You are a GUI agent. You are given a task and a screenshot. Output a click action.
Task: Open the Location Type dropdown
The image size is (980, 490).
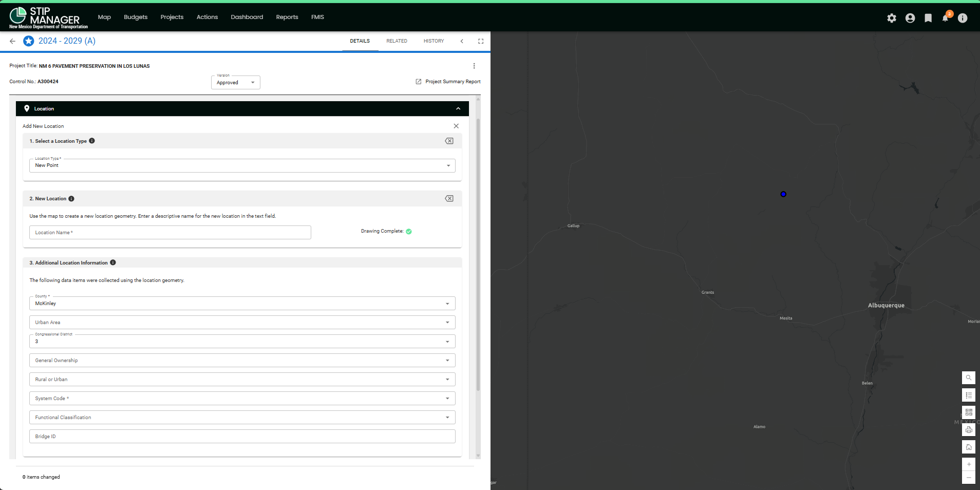tap(242, 165)
